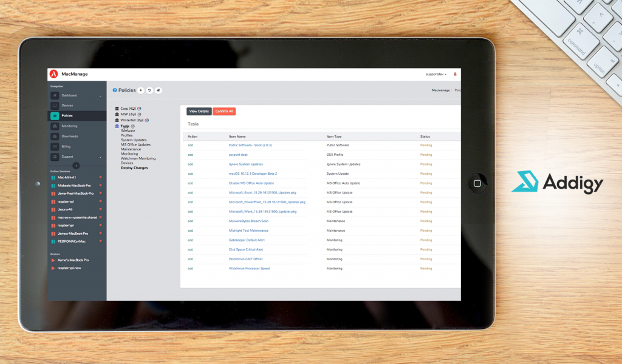Open Billing in the navigation sidebar
Image resolution: width=622 pixels, height=364 pixels.
point(66,147)
